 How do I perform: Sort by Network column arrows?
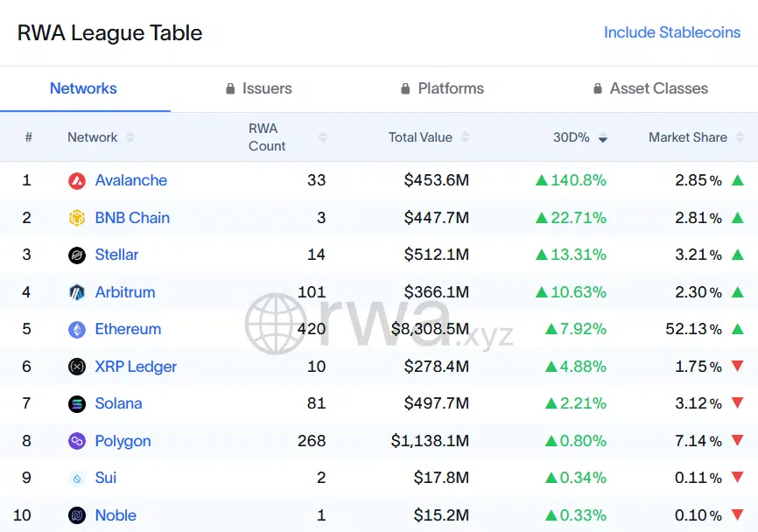coord(130,137)
